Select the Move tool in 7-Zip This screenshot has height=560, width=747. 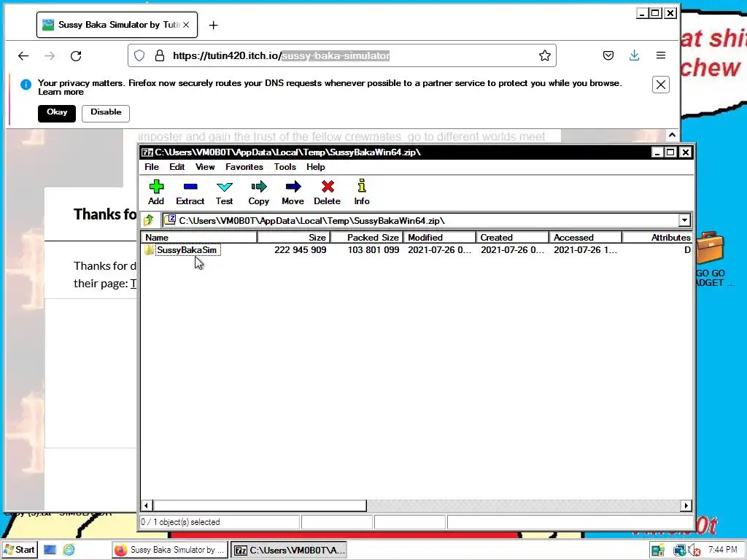pyautogui.click(x=293, y=192)
